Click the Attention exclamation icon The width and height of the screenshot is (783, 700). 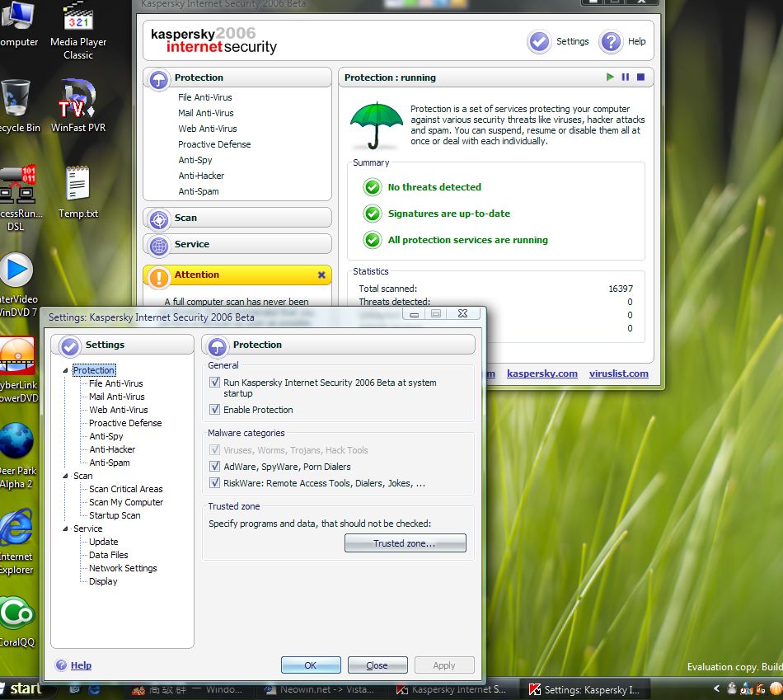(159, 277)
